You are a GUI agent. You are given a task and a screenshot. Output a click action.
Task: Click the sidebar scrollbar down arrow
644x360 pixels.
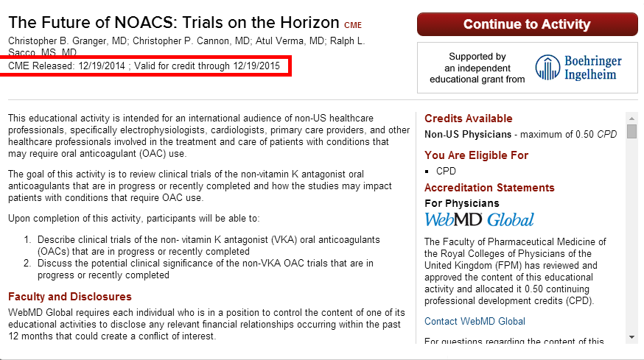pos(631,337)
